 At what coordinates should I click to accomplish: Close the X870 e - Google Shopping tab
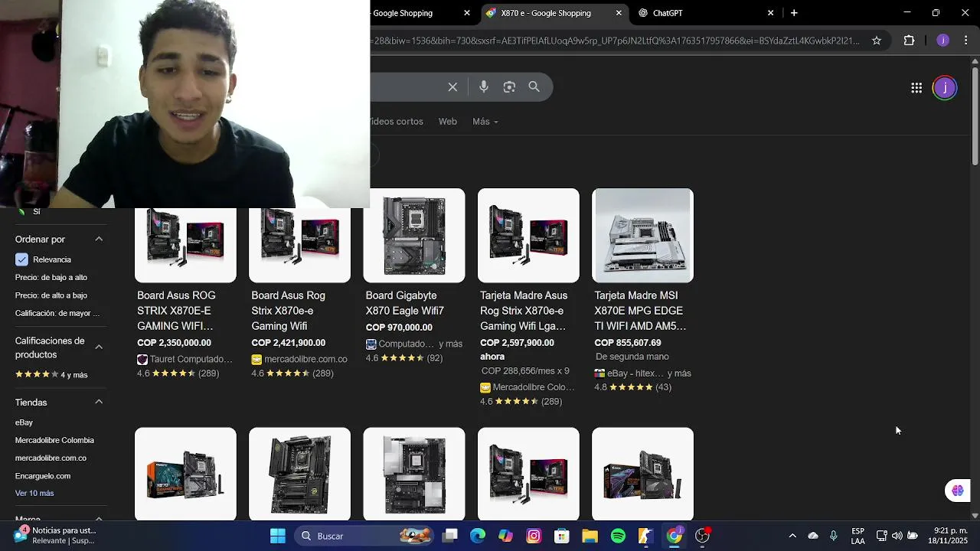tap(619, 13)
